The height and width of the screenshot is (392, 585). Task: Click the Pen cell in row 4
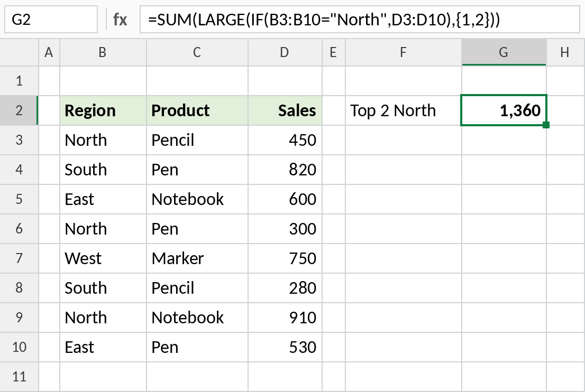pyautogui.click(x=197, y=170)
